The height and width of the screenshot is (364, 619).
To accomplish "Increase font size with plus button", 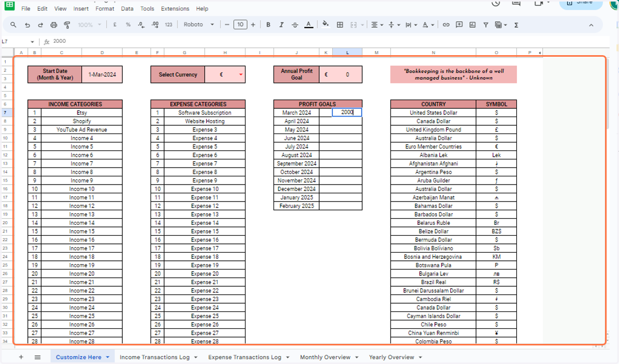I will point(253,25).
